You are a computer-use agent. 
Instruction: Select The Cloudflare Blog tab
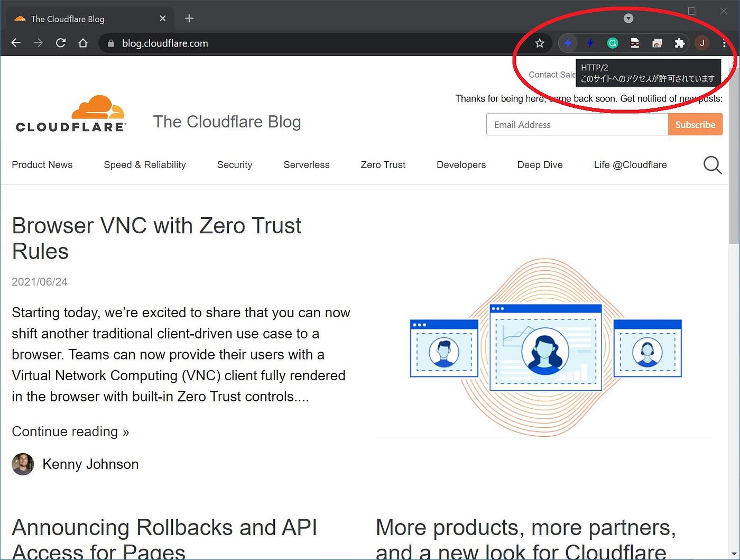[90, 19]
